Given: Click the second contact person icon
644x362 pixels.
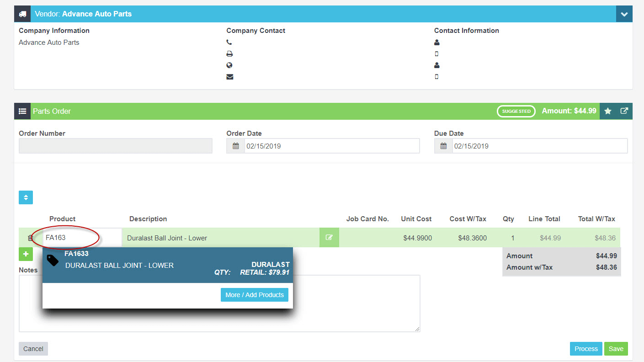Looking at the screenshot, I should tap(436, 65).
